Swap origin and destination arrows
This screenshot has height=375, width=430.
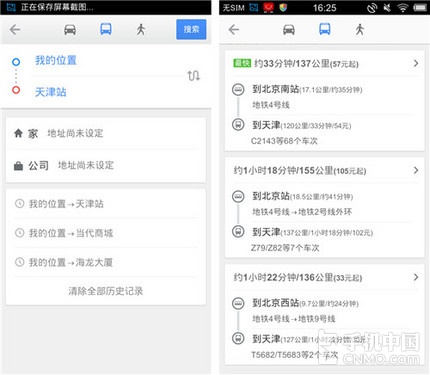[193, 76]
